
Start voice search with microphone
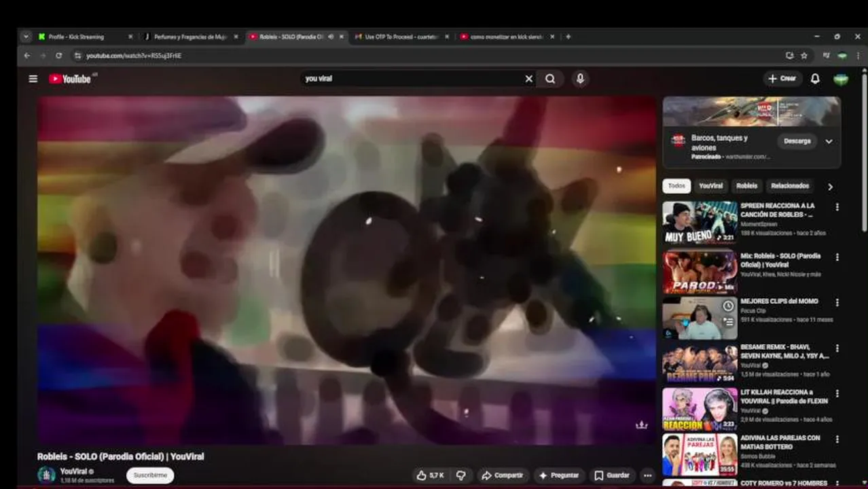coord(580,79)
